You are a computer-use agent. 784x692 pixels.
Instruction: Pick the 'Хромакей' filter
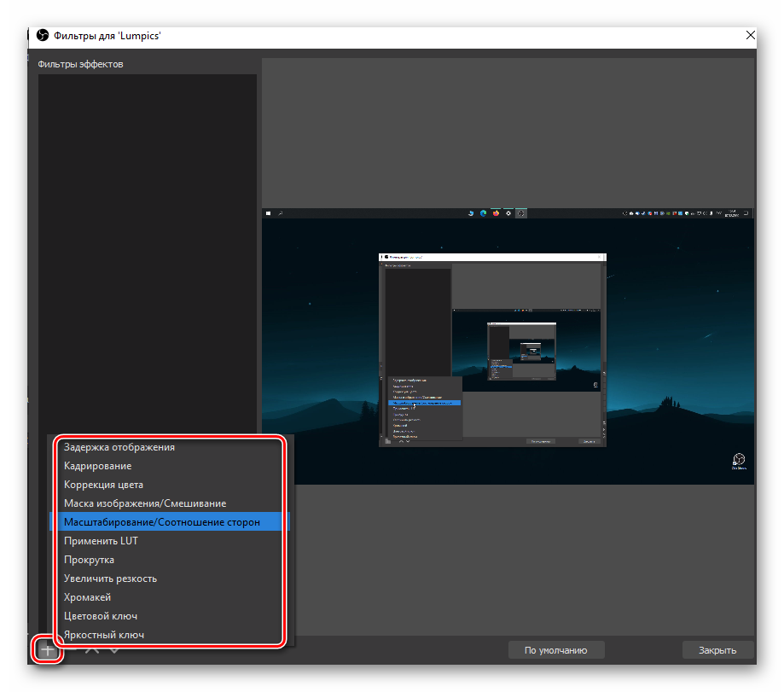87,597
